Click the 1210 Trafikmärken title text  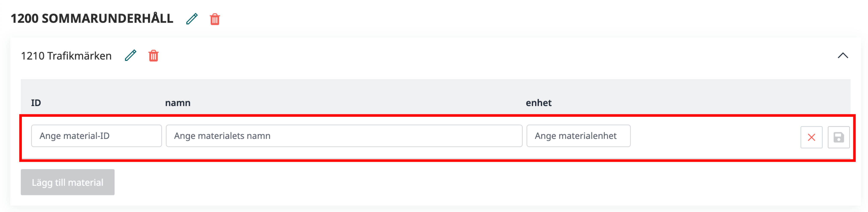pyautogui.click(x=66, y=56)
